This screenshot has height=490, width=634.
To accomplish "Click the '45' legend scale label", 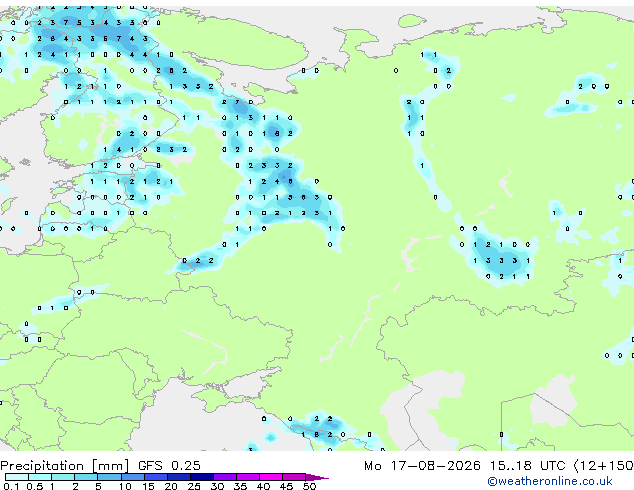I will click(x=286, y=486).
